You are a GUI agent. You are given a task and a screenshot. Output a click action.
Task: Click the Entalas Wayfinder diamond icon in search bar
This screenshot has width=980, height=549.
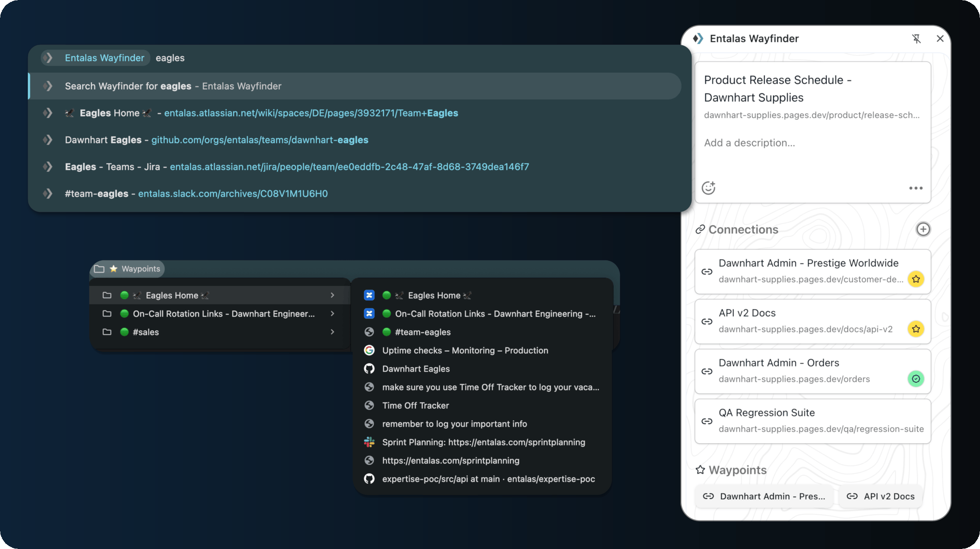coord(48,58)
